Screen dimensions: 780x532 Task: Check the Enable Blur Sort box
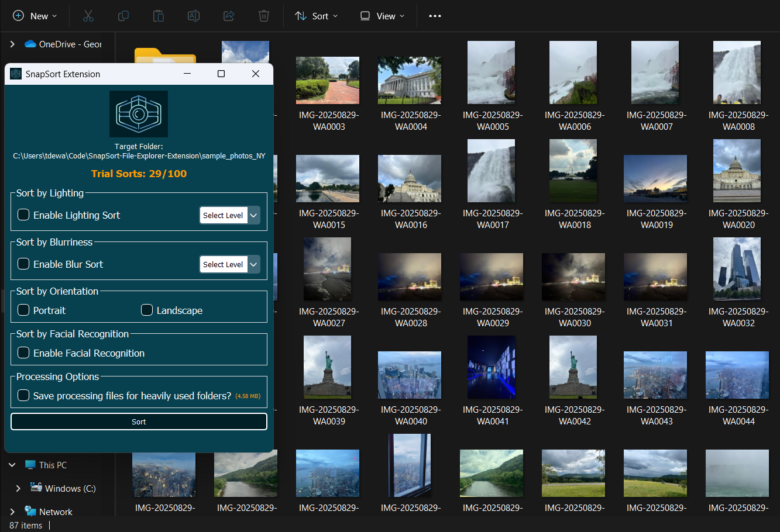[23, 264]
